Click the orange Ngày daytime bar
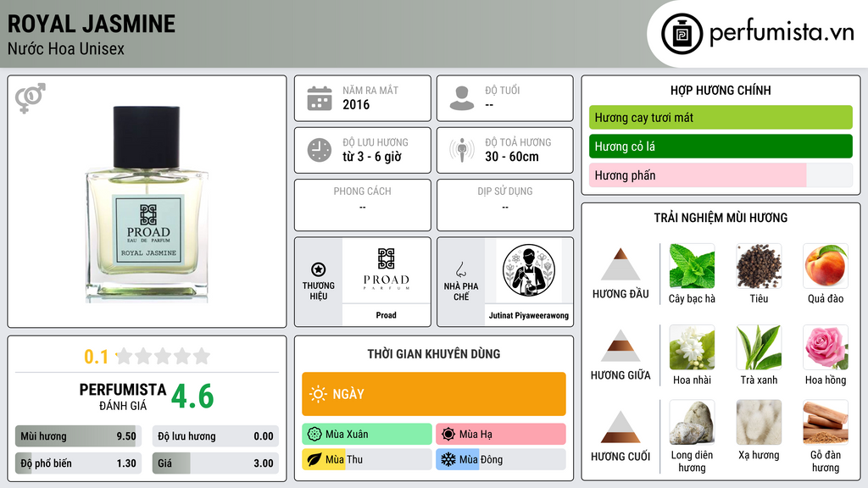Image resolution: width=868 pixels, height=488 pixels. (x=434, y=394)
